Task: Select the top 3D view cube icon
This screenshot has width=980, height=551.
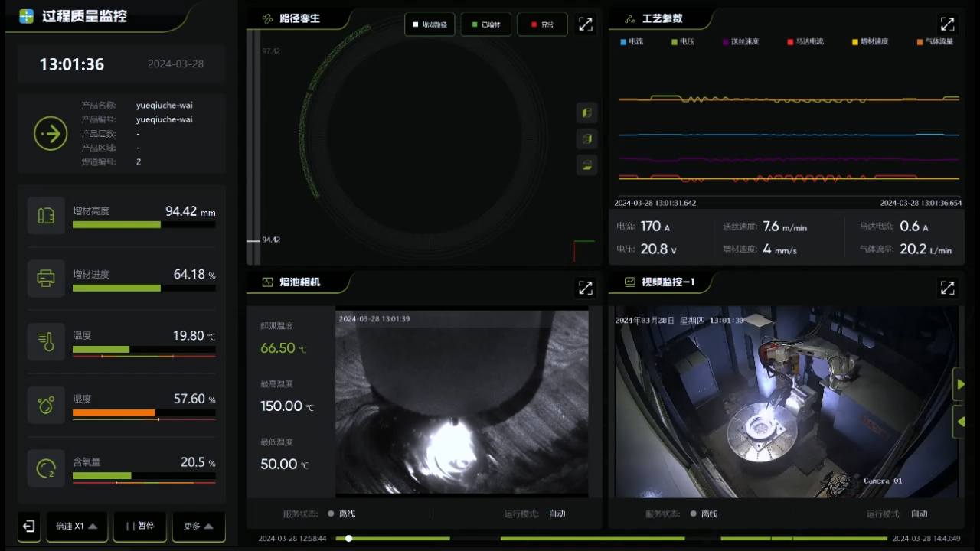Action: (x=586, y=113)
